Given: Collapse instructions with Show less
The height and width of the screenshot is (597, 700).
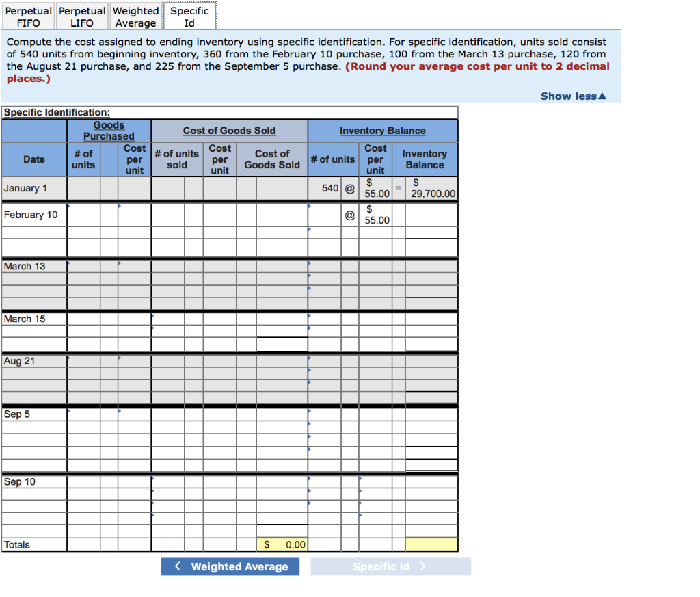Looking at the screenshot, I should click(574, 96).
